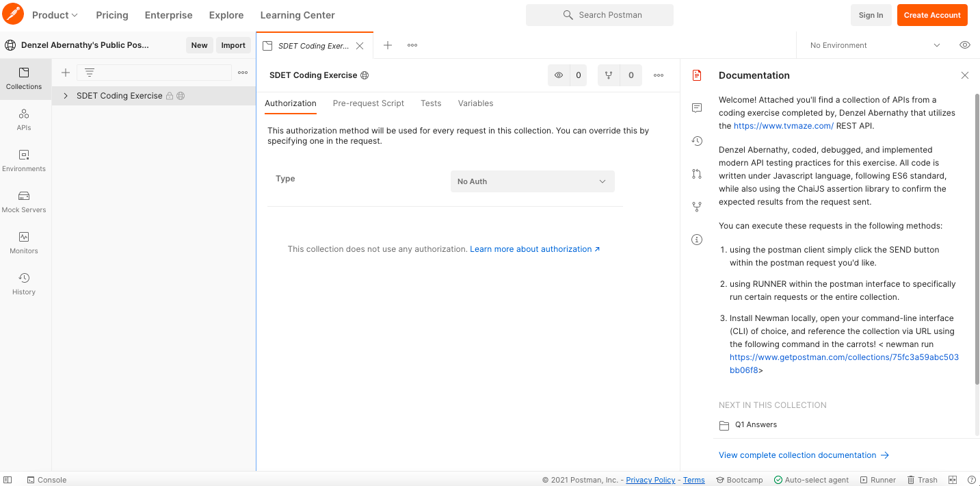The image size is (980, 486).
Task: Click the Create Account button
Action: pyautogui.click(x=932, y=15)
